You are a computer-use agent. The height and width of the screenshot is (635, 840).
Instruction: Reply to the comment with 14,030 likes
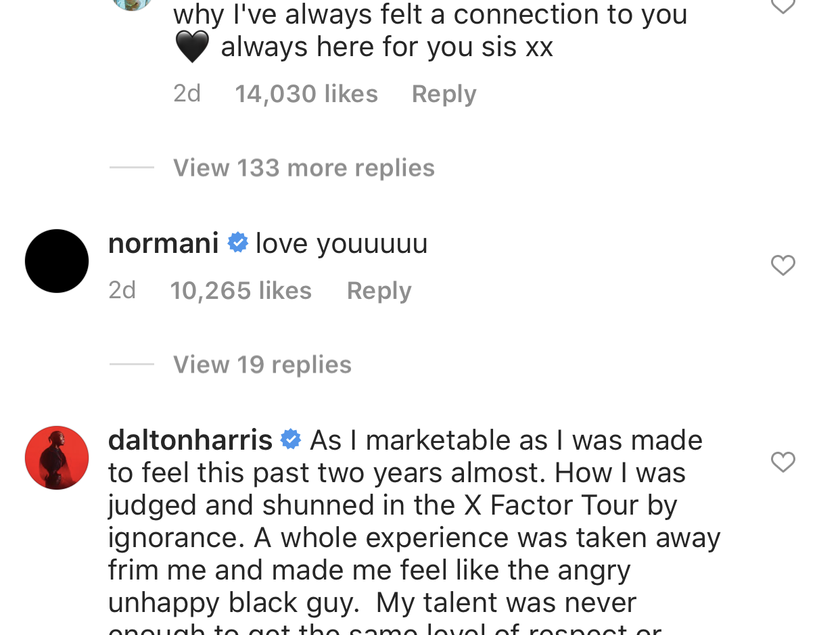[x=444, y=94]
